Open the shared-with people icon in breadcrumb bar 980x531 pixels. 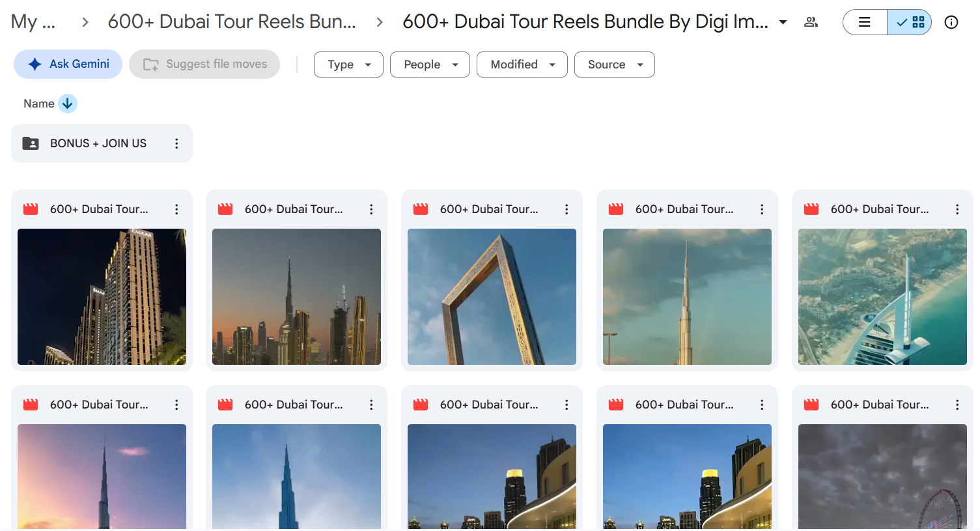[x=811, y=22]
